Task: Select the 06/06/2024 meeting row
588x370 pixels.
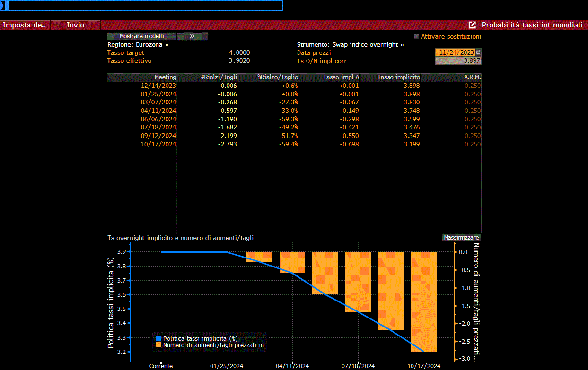Action: pos(294,119)
